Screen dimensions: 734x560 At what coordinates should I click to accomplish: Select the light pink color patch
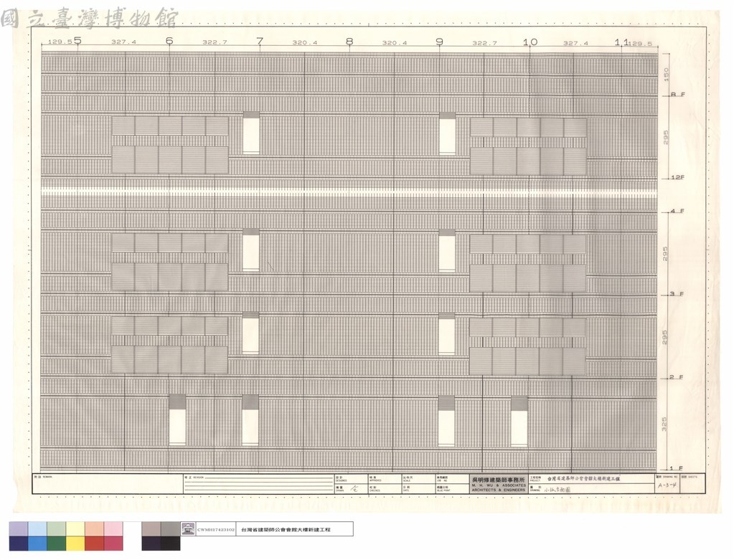tap(113, 529)
